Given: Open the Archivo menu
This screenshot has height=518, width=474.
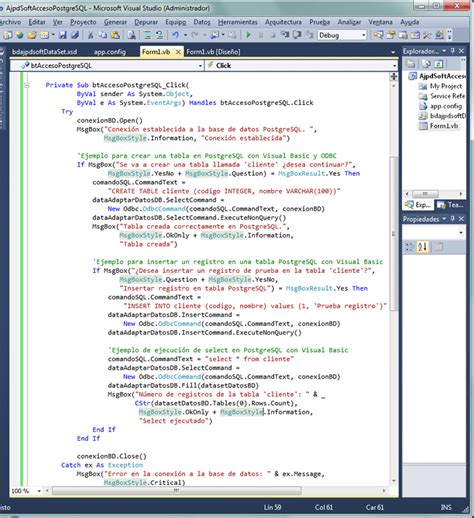Looking at the screenshot, I should [x=10, y=22].
